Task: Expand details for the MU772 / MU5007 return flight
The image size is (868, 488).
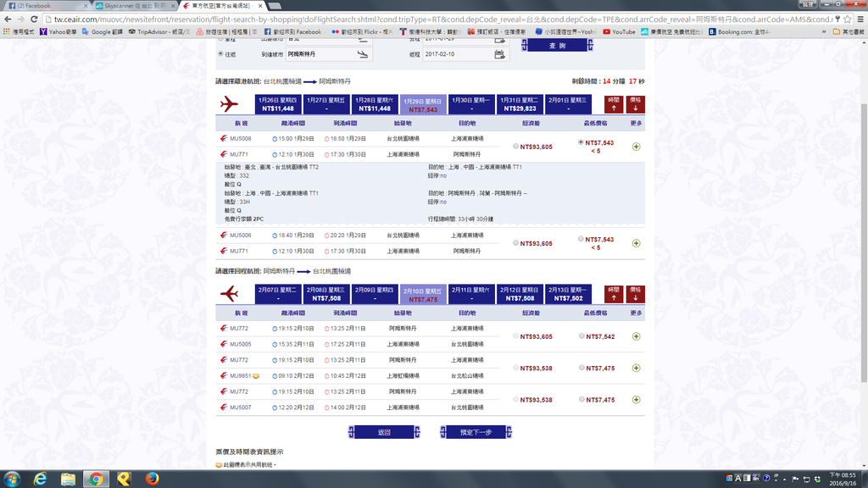Action: coord(636,400)
